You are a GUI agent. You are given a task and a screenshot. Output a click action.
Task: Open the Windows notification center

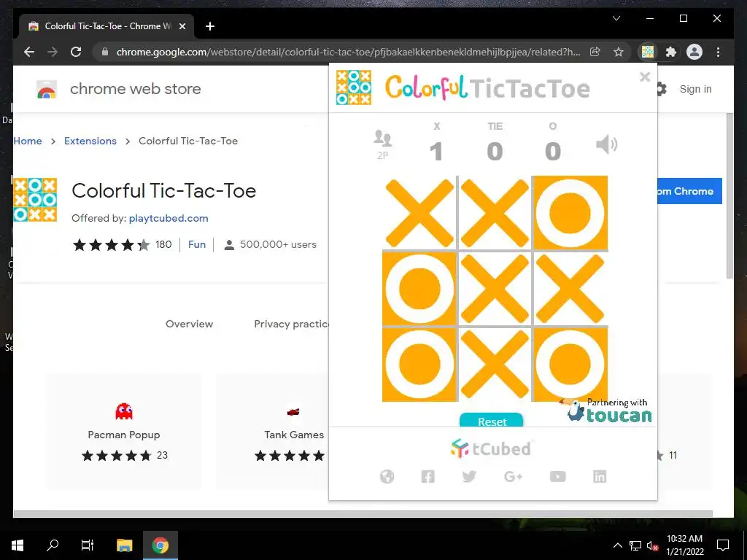click(x=723, y=545)
